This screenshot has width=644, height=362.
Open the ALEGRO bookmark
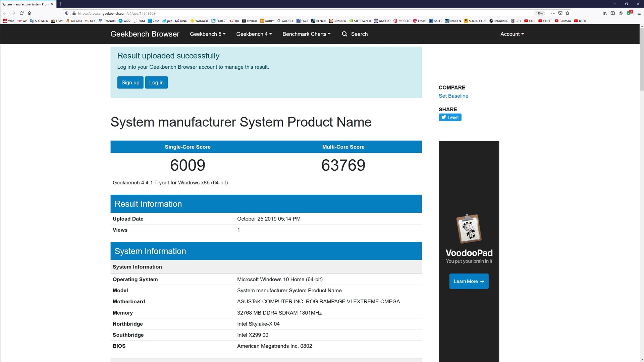(x=74, y=21)
